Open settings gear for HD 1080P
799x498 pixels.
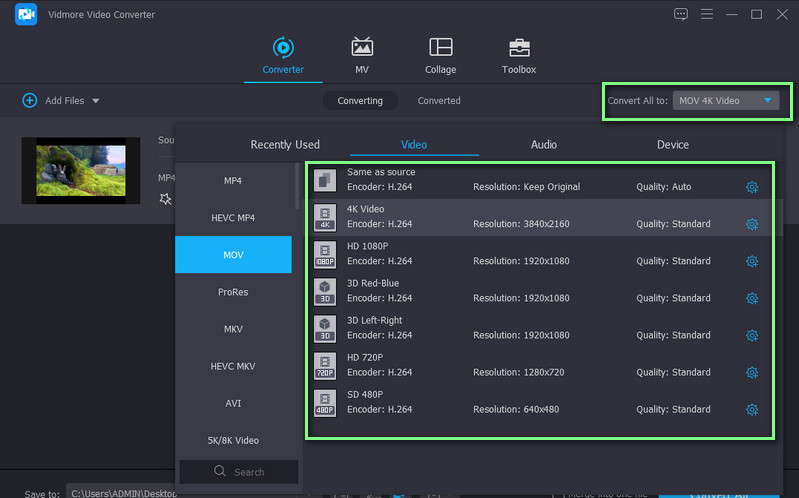[752, 261]
